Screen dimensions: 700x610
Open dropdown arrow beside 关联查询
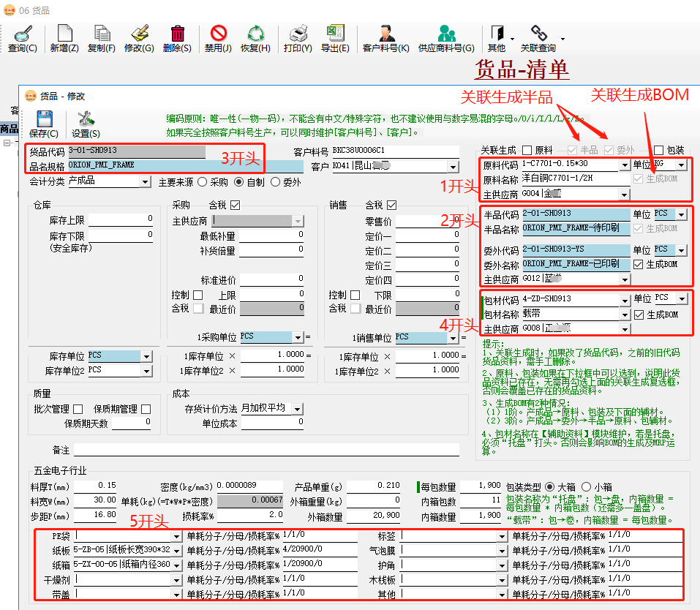tap(563, 39)
